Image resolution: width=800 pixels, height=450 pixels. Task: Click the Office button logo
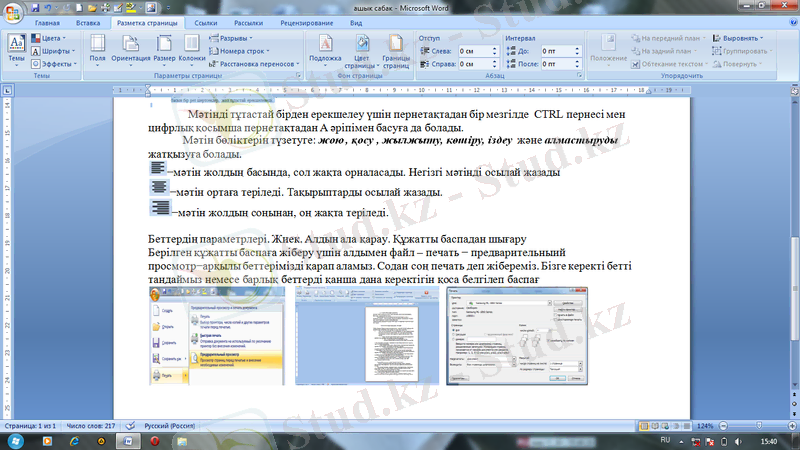[12, 11]
